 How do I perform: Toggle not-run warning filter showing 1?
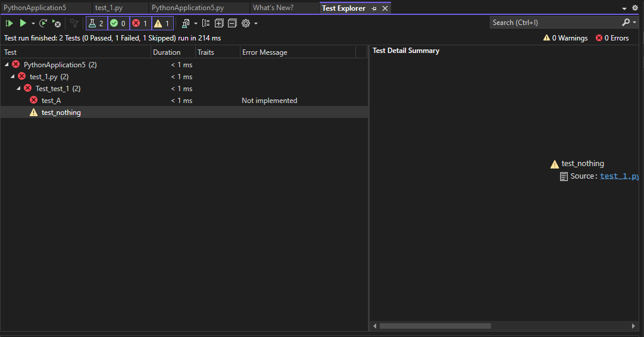pos(162,23)
